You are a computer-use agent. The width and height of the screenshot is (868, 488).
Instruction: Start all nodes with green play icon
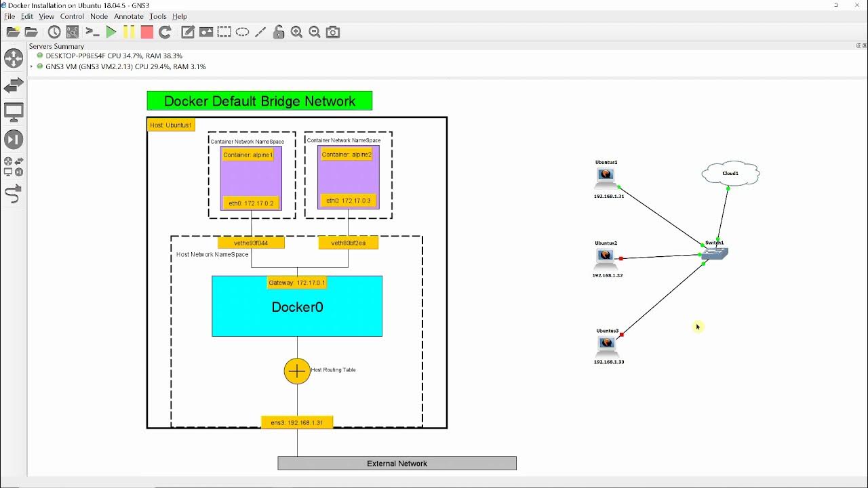(111, 32)
